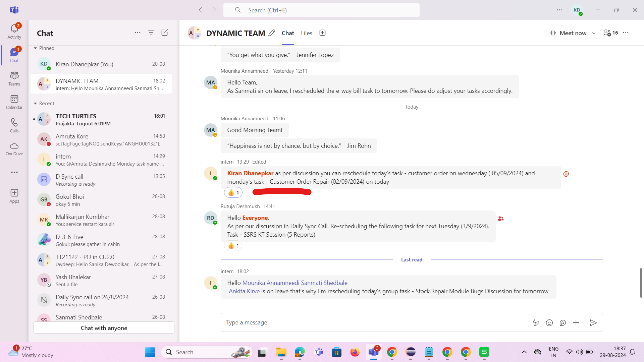The width and height of the screenshot is (644, 362).
Task: Switch to the Files tab
Action: pos(307,33)
